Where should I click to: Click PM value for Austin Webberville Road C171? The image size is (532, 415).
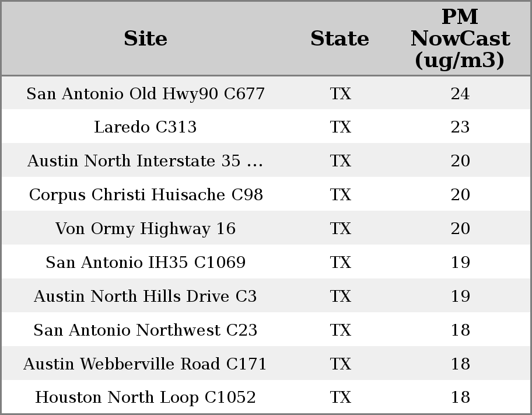point(460,364)
